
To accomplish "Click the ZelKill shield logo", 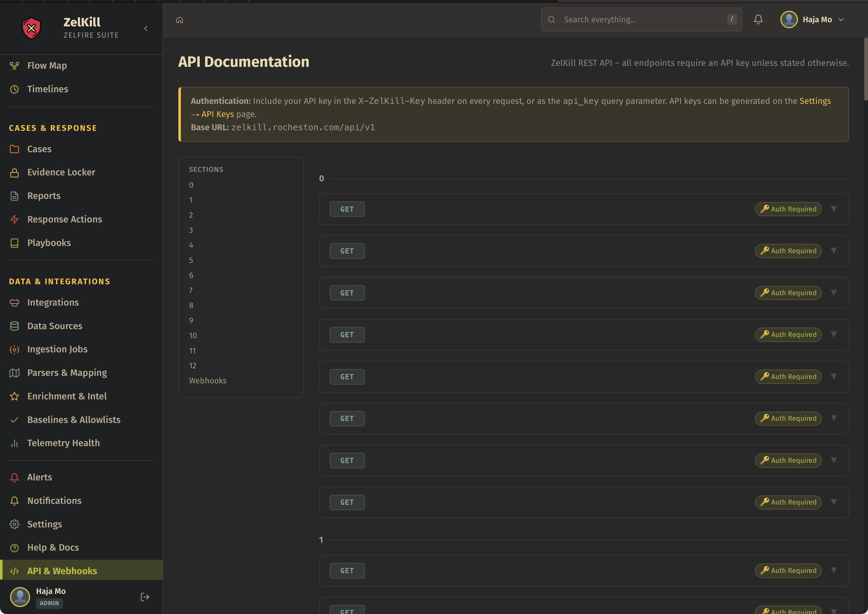I will [x=31, y=28].
